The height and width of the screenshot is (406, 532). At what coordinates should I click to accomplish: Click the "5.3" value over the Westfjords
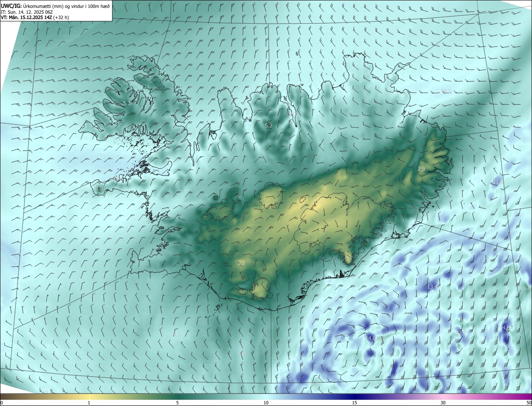click(127, 103)
